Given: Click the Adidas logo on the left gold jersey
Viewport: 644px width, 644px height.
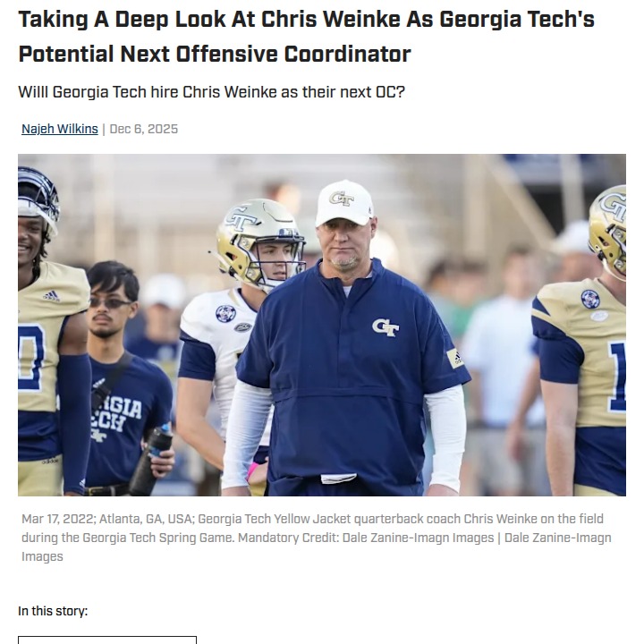Looking at the screenshot, I should tap(51, 295).
